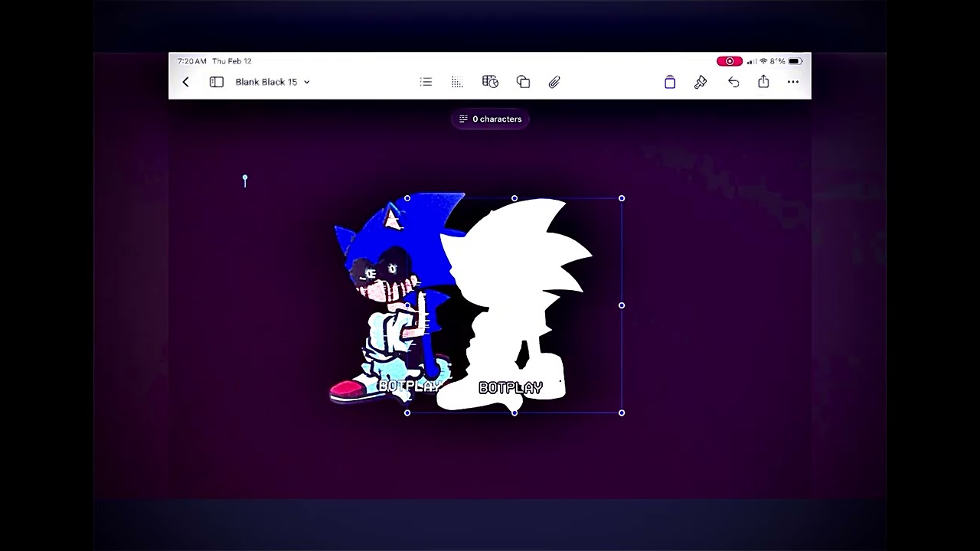Tap the Wi-Fi status icon

click(x=763, y=61)
